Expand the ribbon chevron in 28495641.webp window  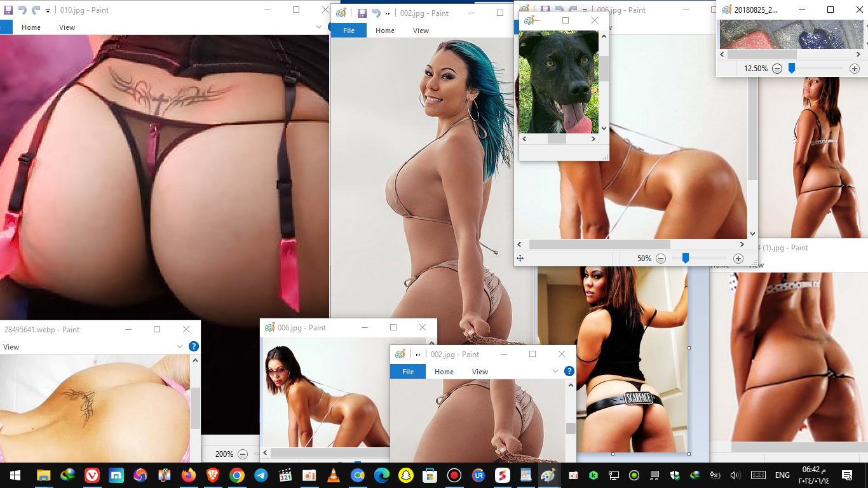click(x=180, y=346)
